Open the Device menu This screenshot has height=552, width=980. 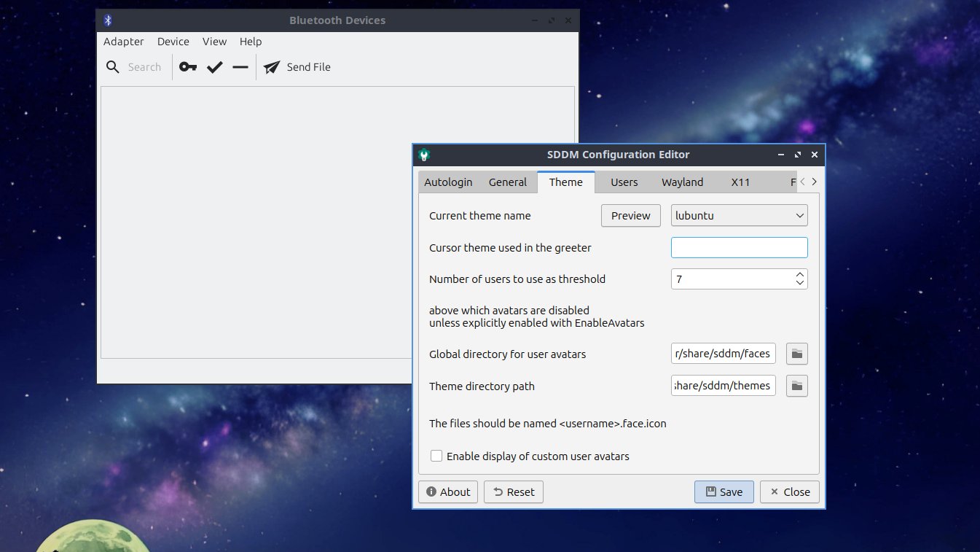[173, 42]
